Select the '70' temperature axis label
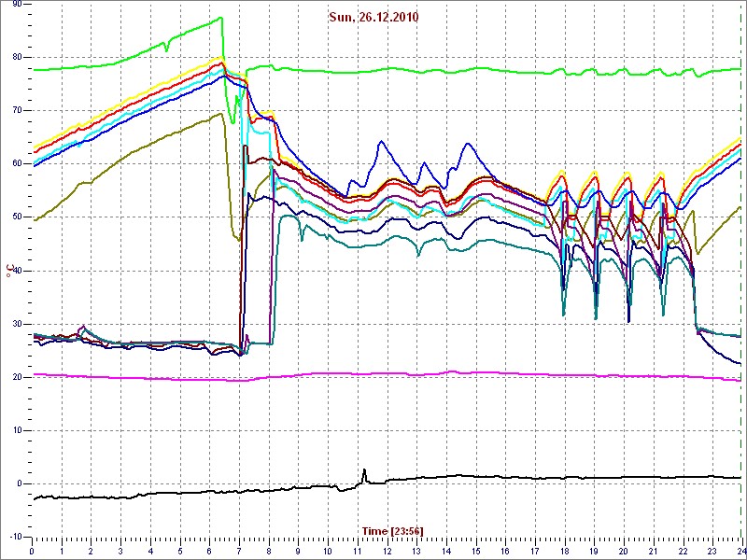This screenshot has height=560, width=747. [x=16, y=110]
